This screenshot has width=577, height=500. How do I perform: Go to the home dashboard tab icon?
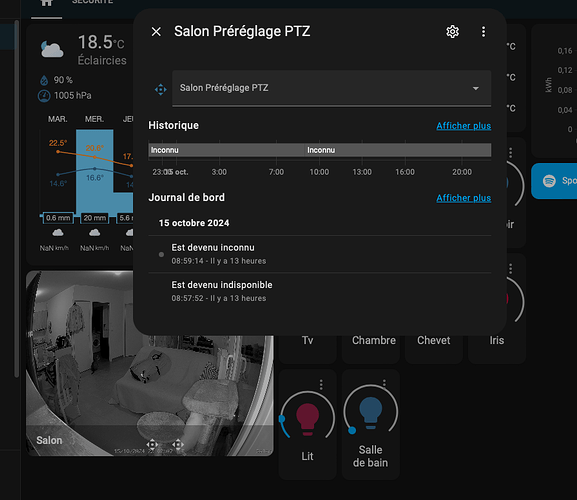pyautogui.click(x=46, y=3)
